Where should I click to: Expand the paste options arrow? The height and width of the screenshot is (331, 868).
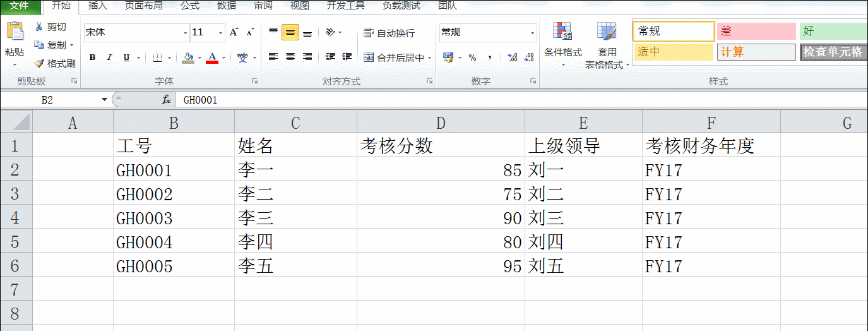[x=15, y=64]
